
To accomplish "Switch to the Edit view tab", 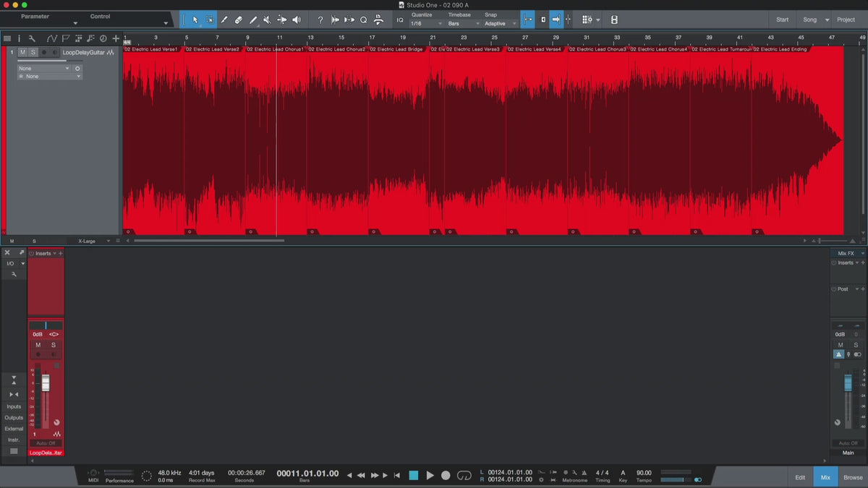I will [x=800, y=477].
